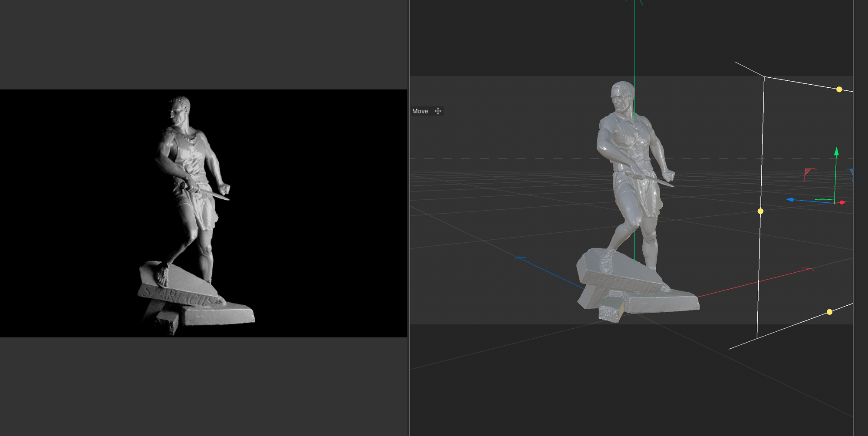Viewport: 868px width, 436px height.
Task: Click SPARTACUS inscription in 3D viewport
Action: pyautogui.click(x=620, y=281)
